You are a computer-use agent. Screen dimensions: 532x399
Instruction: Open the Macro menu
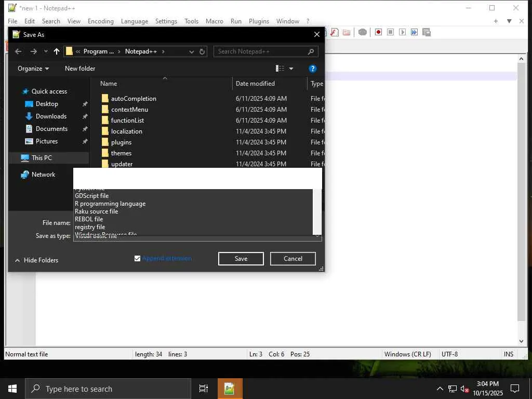click(215, 21)
